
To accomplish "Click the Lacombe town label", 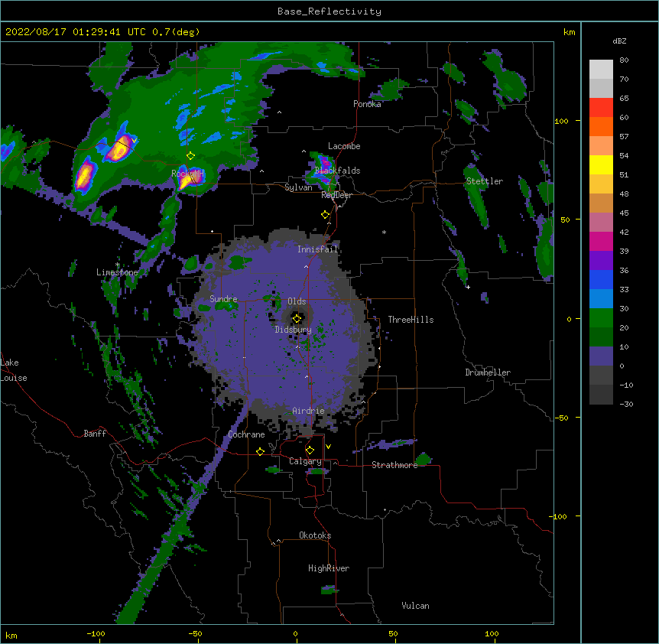I will pyautogui.click(x=344, y=146).
